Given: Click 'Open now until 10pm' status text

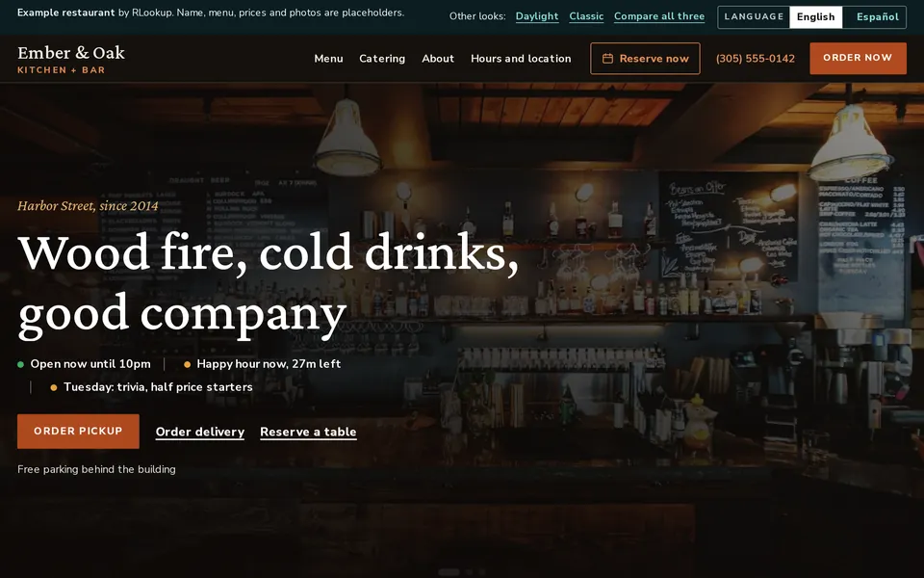Looking at the screenshot, I should point(90,364).
